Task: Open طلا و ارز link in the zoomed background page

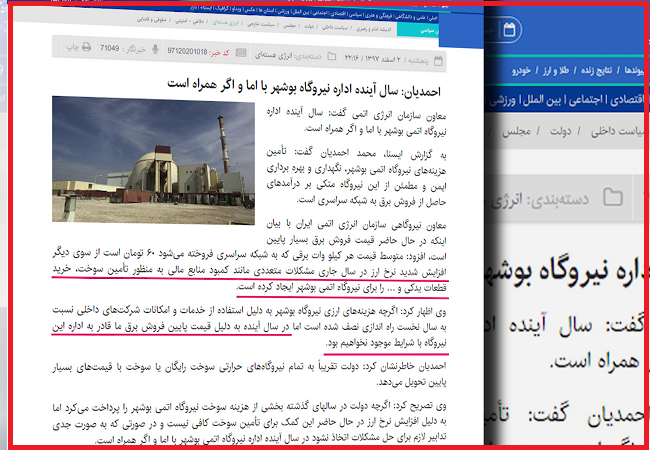Action: tap(556, 70)
